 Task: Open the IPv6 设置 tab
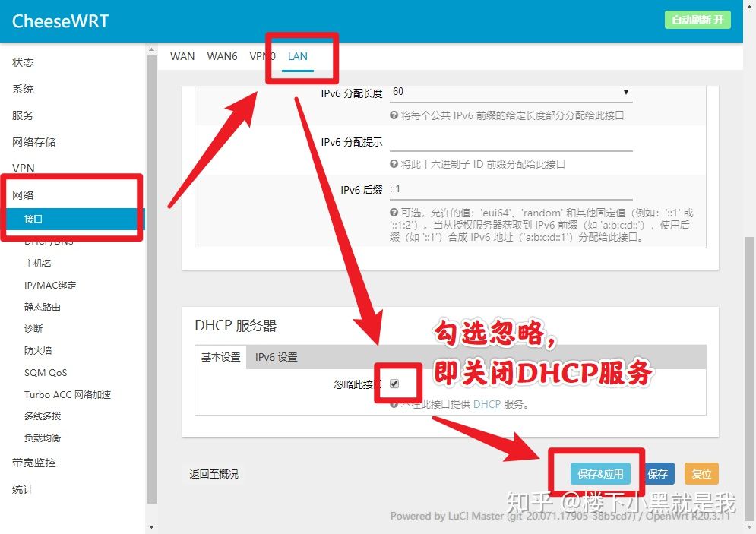pos(277,357)
